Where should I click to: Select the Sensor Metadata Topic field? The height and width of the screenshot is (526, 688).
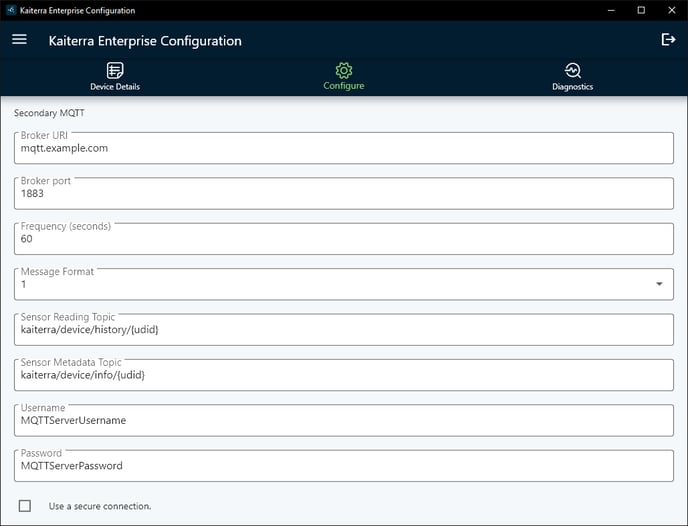point(344,375)
